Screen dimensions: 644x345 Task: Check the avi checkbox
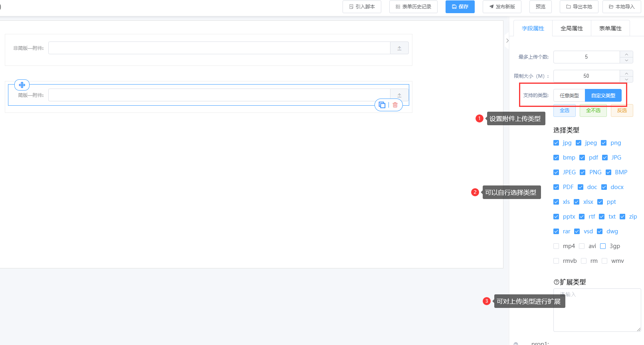click(x=582, y=246)
